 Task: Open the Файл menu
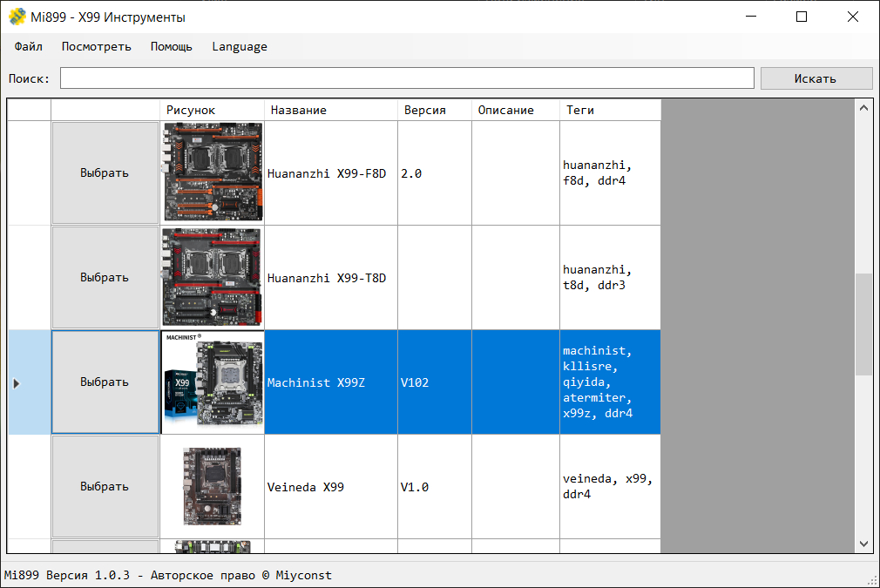coord(28,46)
